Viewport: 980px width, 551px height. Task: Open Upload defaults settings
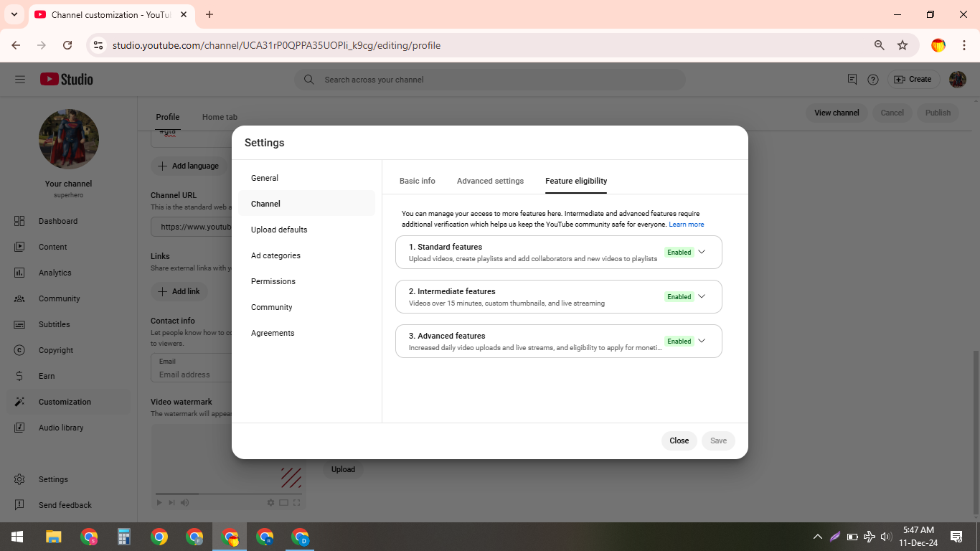pyautogui.click(x=306, y=230)
